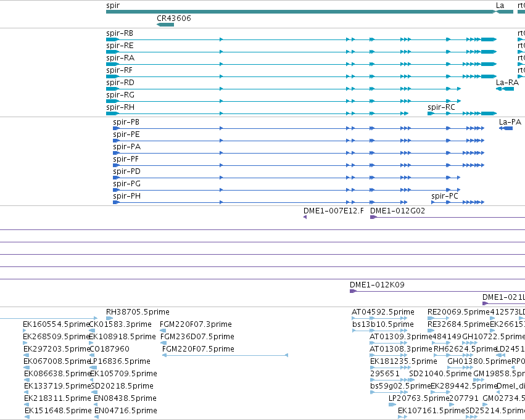The height and width of the screenshot is (420, 525).
Task: Click EST FGM220F07.5prime
Action: point(225,355)
